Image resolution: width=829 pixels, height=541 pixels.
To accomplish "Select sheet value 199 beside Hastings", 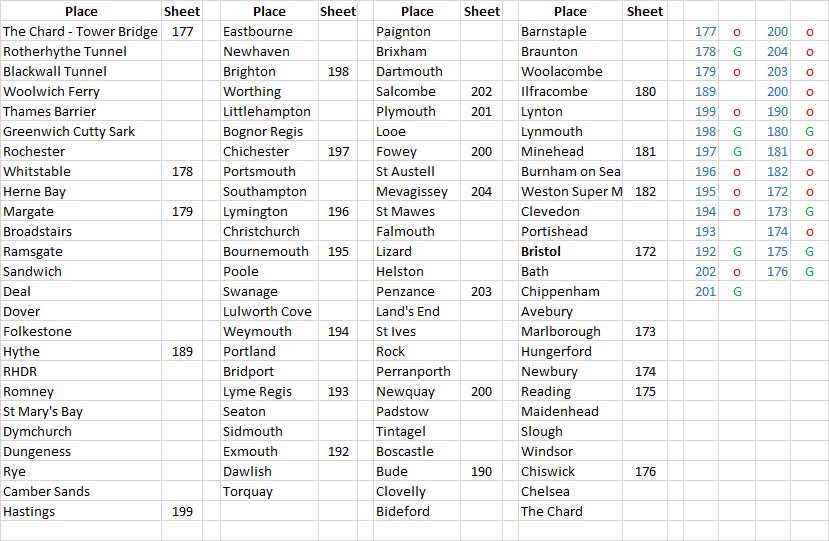I will click(x=182, y=511).
